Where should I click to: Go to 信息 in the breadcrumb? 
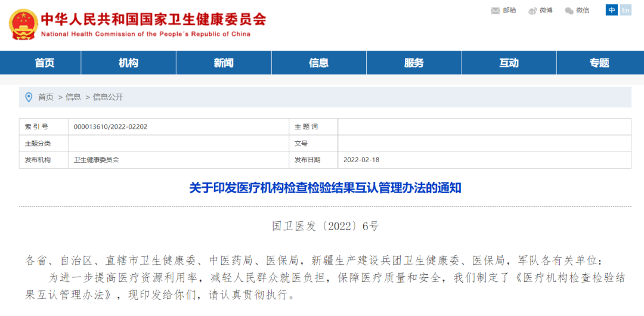[x=73, y=97]
